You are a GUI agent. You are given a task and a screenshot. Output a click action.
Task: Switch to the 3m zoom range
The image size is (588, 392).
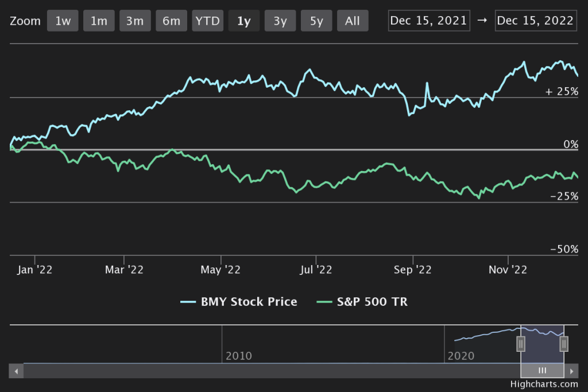point(135,21)
